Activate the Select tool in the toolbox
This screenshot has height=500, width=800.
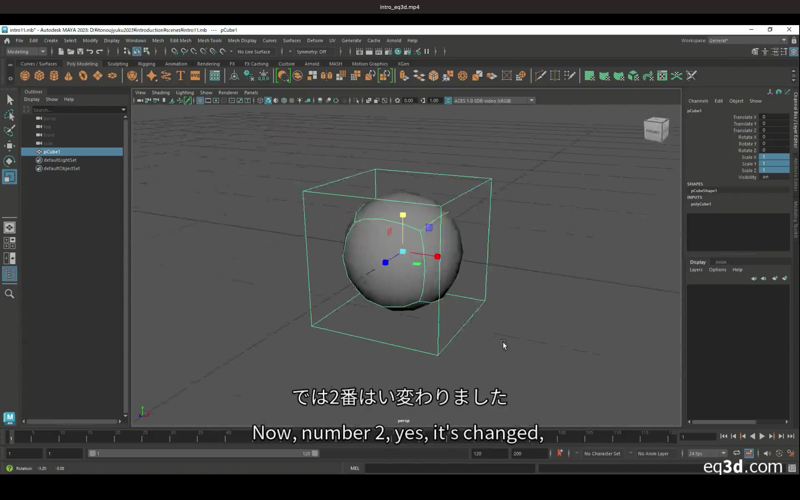click(x=10, y=99)
